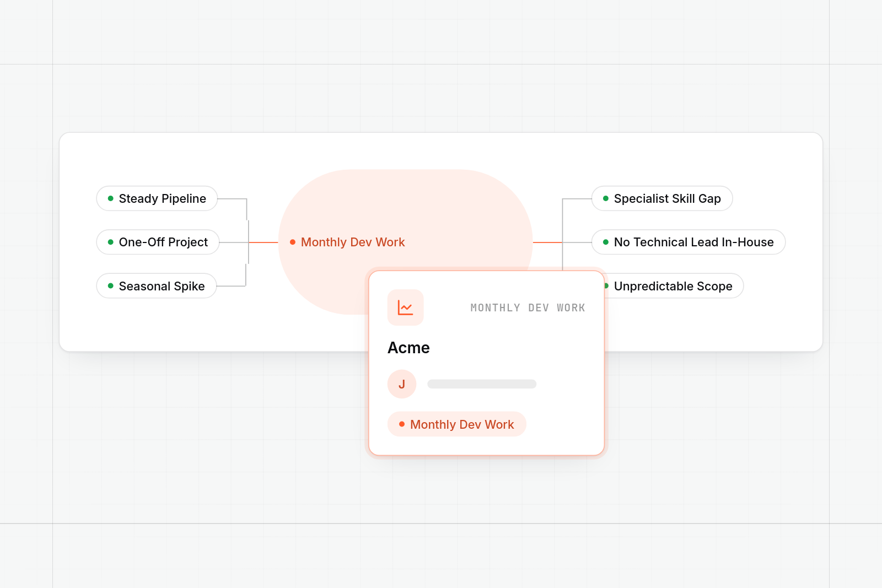Click the Specialist Skill Gap tag
882x588 pixels.
click(x=662, y=198)
